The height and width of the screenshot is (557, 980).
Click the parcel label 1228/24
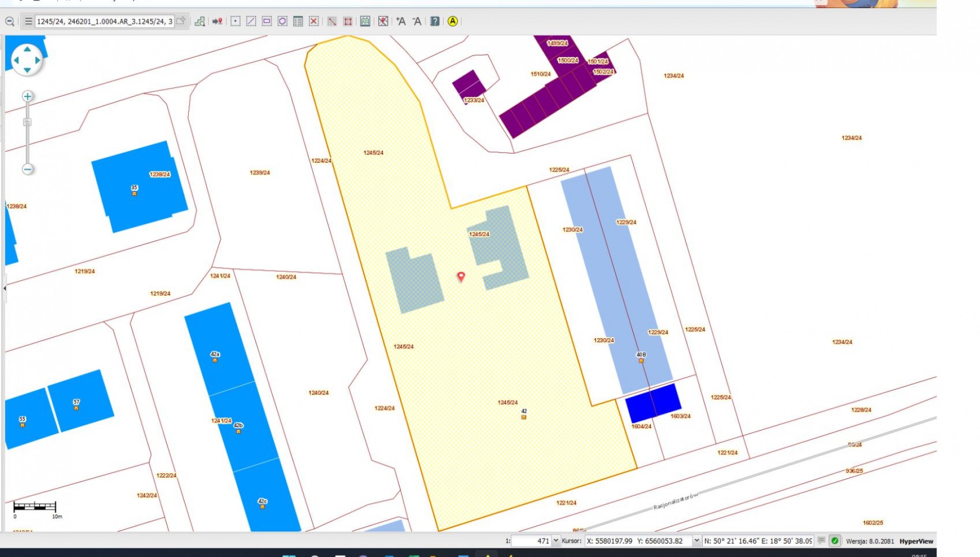861,410
